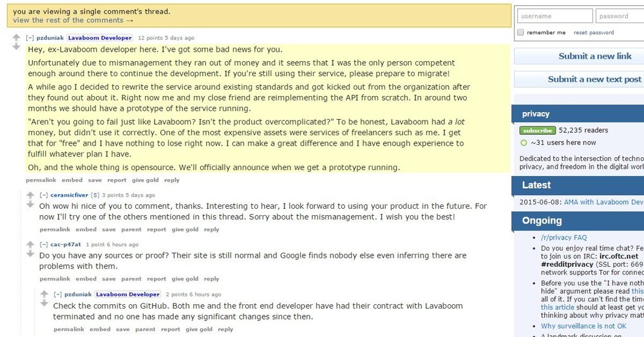Downvote pzduniak's top comment
Screen dimensions: 644x337
17,46
